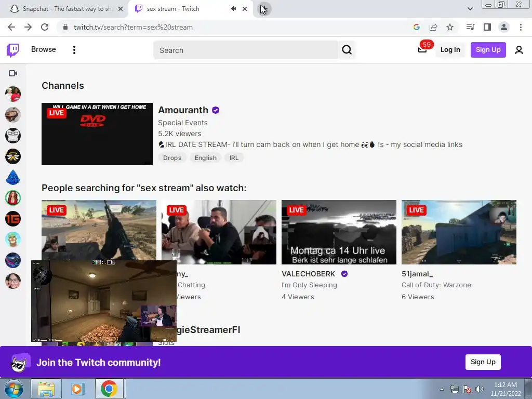This screenshot has width=532, height=399.
Task: Open the 51jamal_ stream thumbnail
Action: click(x=459, y=232)
